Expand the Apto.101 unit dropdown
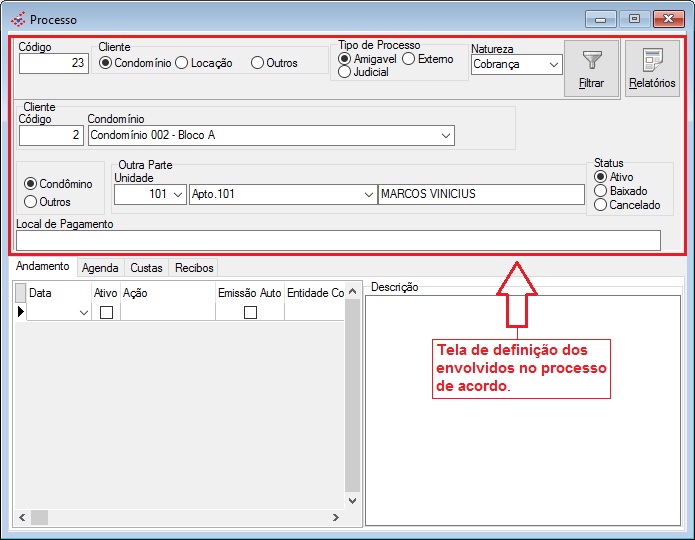 tap(367, 194)
